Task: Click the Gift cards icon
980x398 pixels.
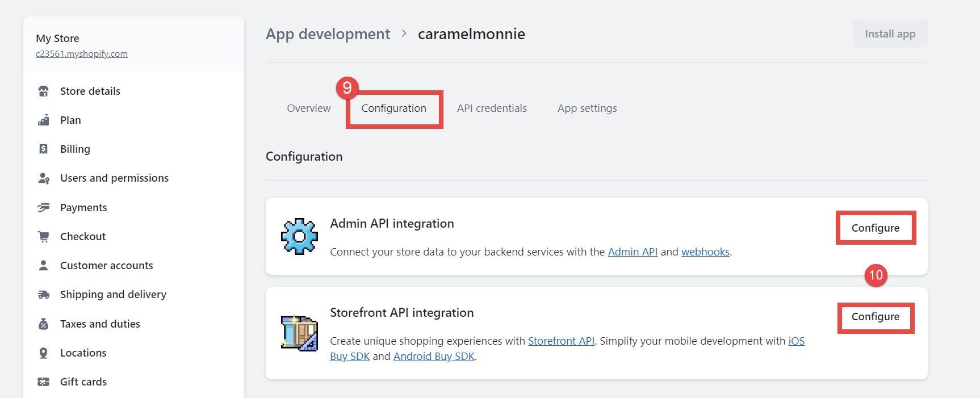Action: coord(43,382)
